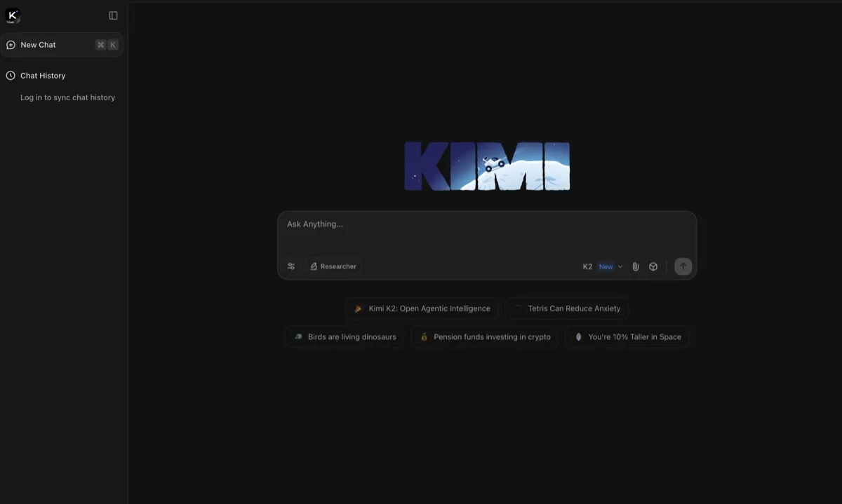Select K2 from the model selector

[x=587, y=266]
